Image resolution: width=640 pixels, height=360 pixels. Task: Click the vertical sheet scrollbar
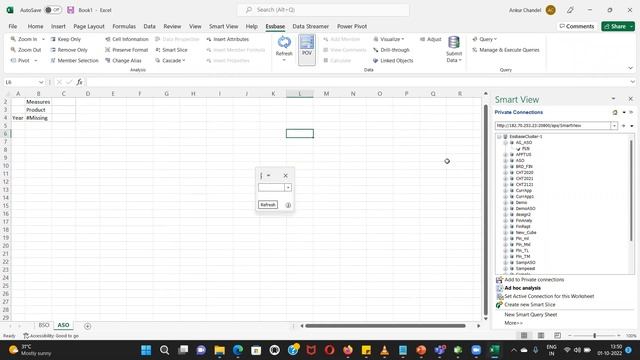pyautogui.click(x=486, y=210)
